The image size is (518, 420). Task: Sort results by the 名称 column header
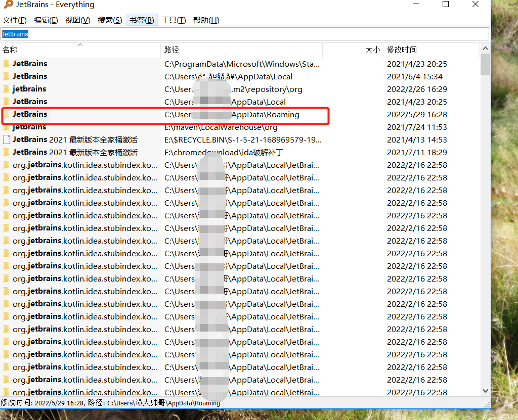(80, 50)
